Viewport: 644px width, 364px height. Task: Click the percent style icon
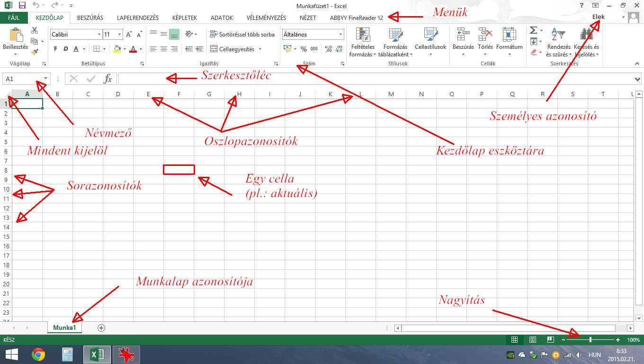click(304, 49)
